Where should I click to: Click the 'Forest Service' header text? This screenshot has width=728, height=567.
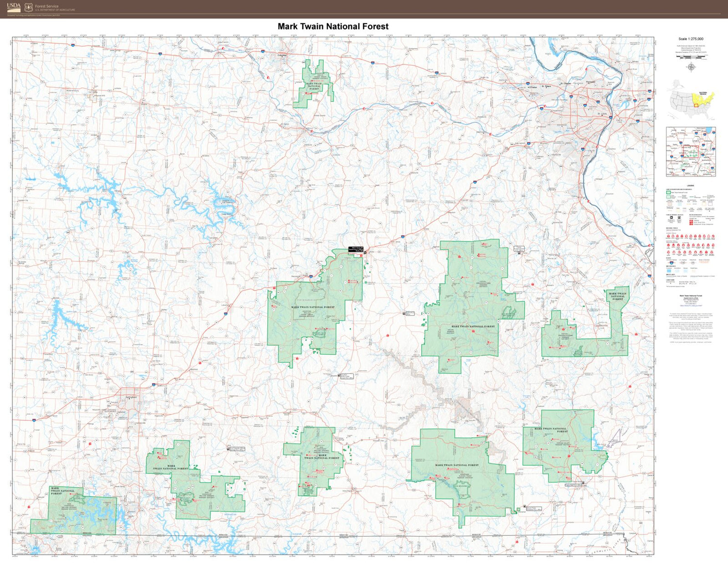pos(47,6)
